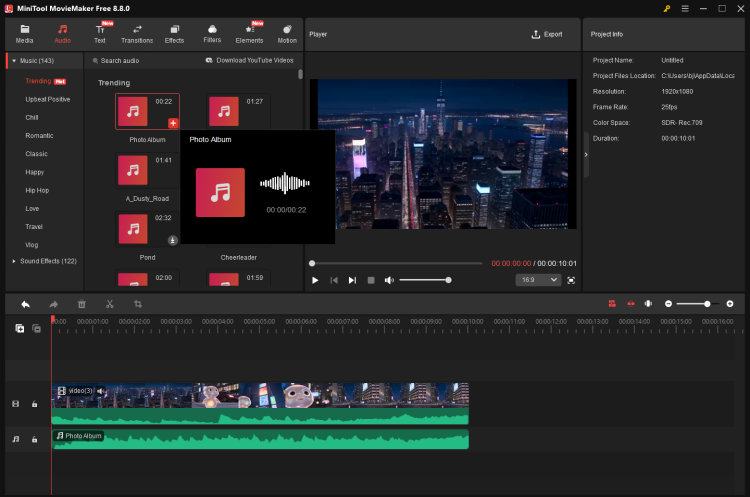Open the Crop tool
Screen dimensions: 750x497
point(138,304)
